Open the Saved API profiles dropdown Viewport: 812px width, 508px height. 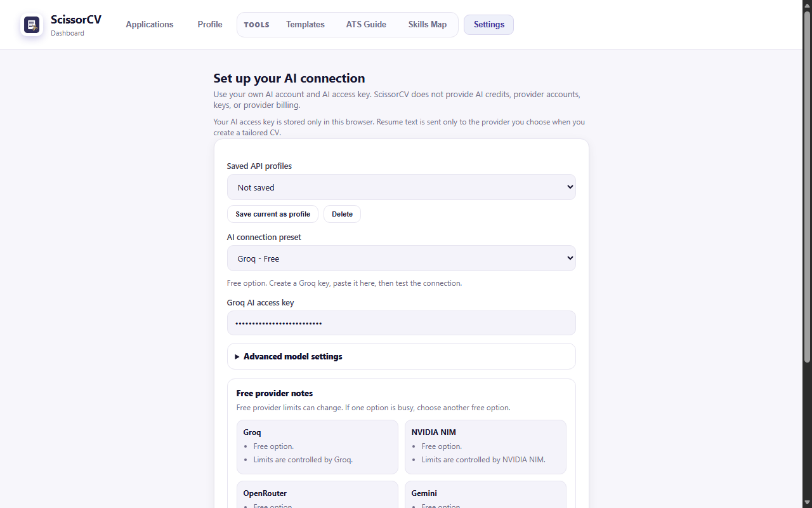pos(402,187)
